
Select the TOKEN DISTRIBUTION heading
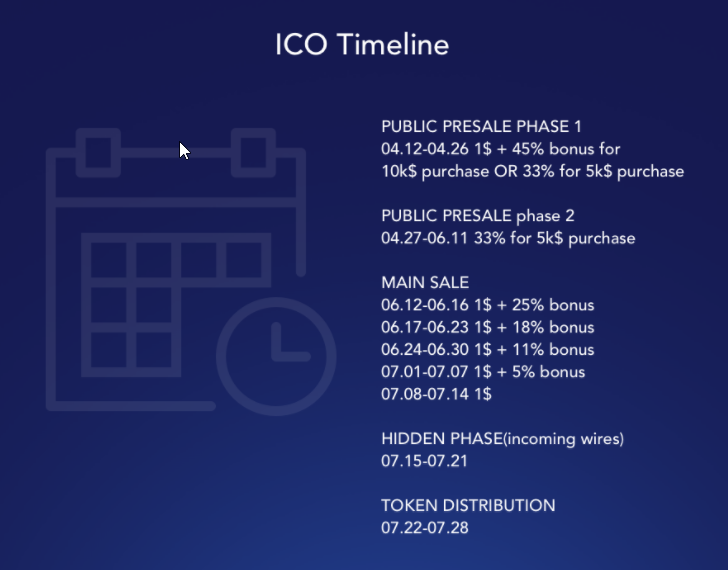point(468,505)
